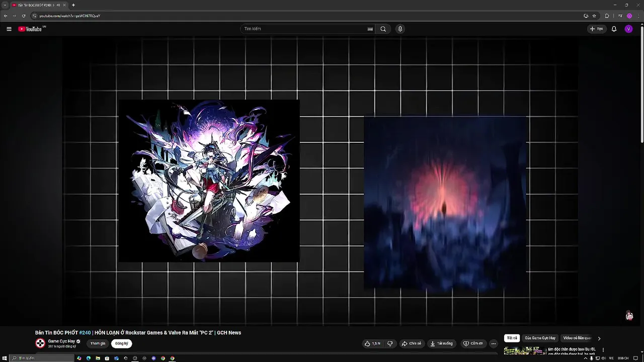The image size is (644, 362).
Task: Open the on-screen keyboard in search box
Action: 370,29
